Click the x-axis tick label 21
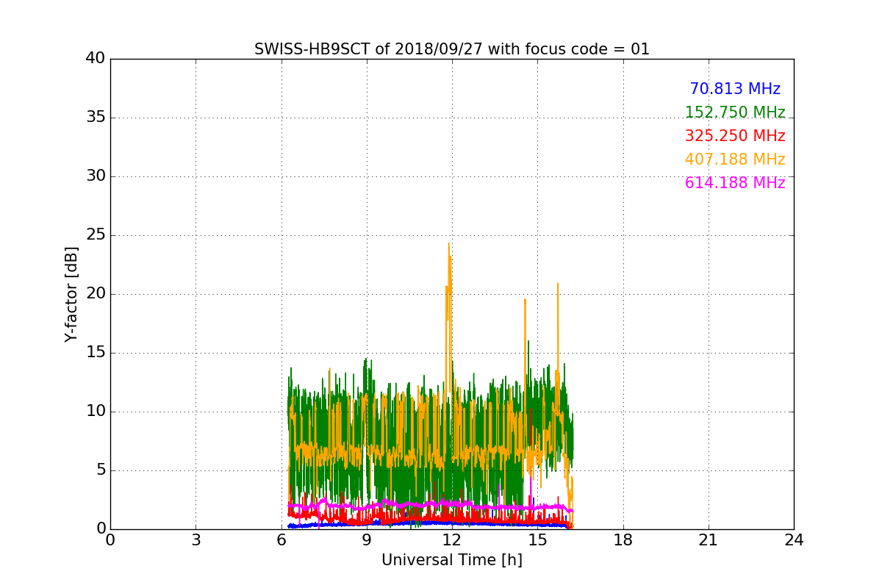882x588 pixels. click(x=709, y=540)
